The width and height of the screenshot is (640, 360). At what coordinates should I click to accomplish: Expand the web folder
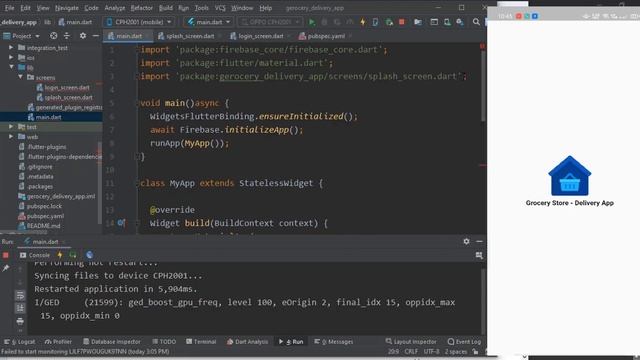click(11, 137)
